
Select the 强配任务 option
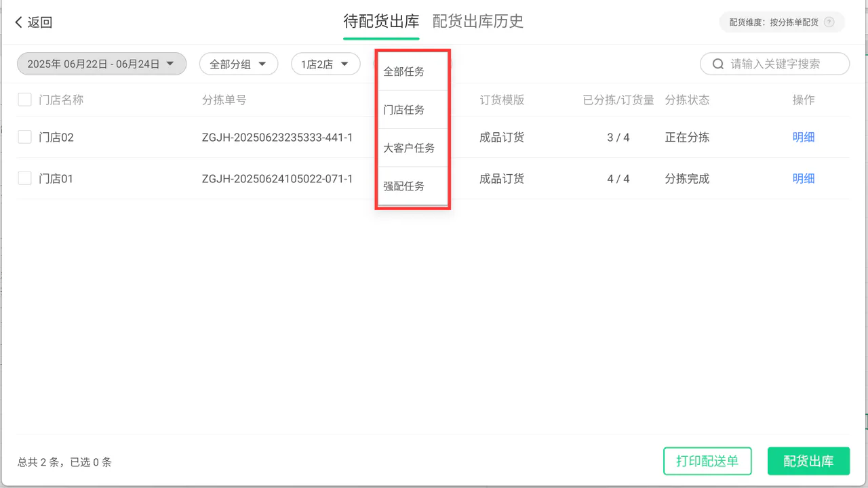(x=412, y=186)
